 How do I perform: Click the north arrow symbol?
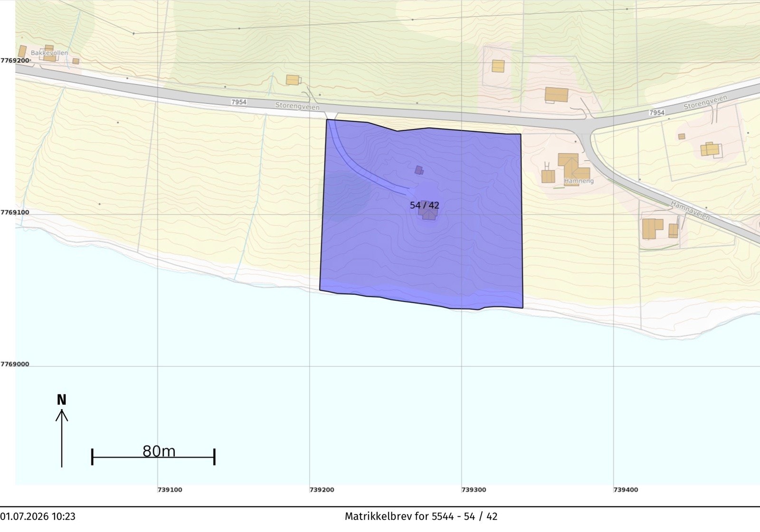(62, 431)
